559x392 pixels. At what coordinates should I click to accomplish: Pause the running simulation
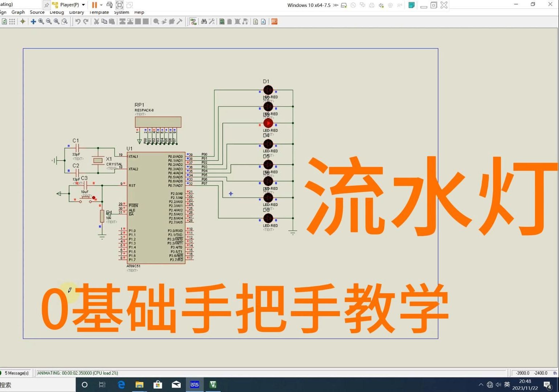[x=94, y=5]
